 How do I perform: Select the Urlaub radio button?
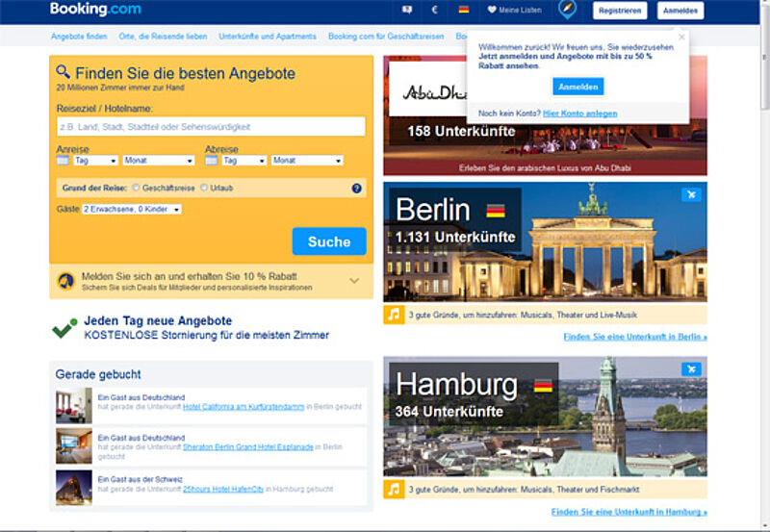coord(203,189)
